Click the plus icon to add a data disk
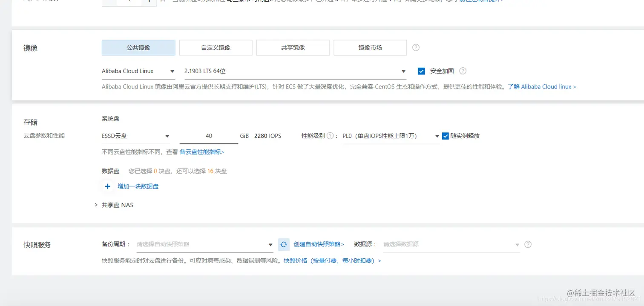This screenshot has width=644, height=306. 107,186
